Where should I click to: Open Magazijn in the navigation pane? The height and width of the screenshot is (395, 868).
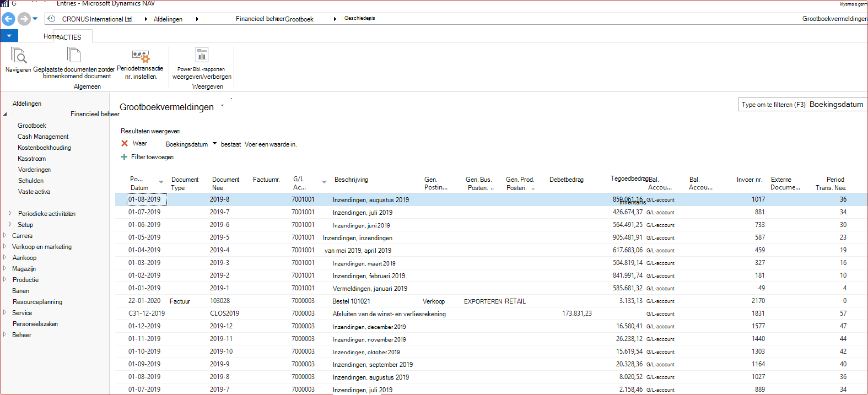(24, 269)
